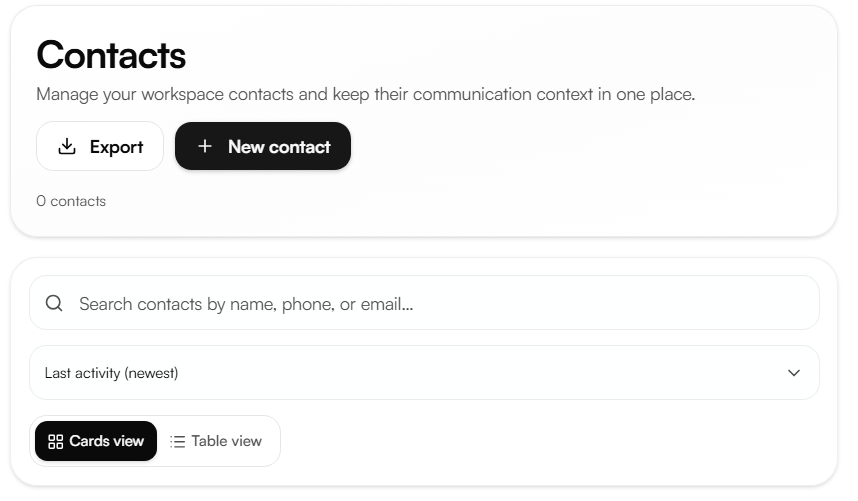Click the chevron arrow of the sort selector
The width and height of the screenshot is (858, 501).
point(793,373)
